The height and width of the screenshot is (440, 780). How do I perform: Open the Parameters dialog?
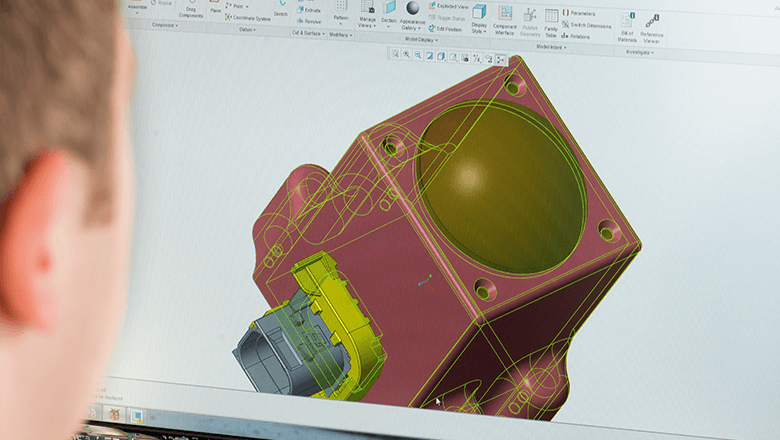[579, 13]
